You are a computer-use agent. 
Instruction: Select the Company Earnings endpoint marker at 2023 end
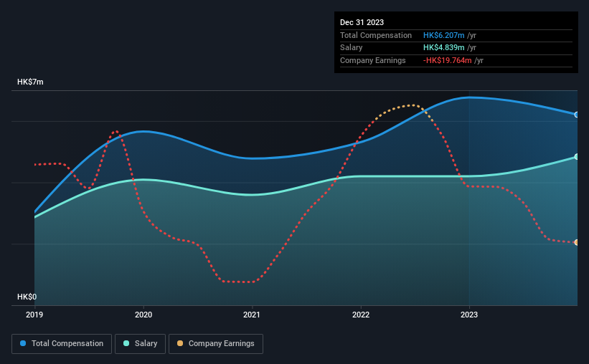pos(576,242)
